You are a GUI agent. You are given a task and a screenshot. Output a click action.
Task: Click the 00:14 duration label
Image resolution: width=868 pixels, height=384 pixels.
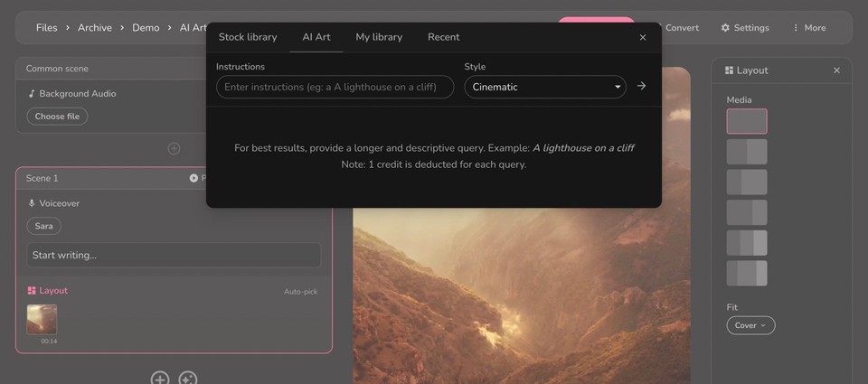pos(49,342)
